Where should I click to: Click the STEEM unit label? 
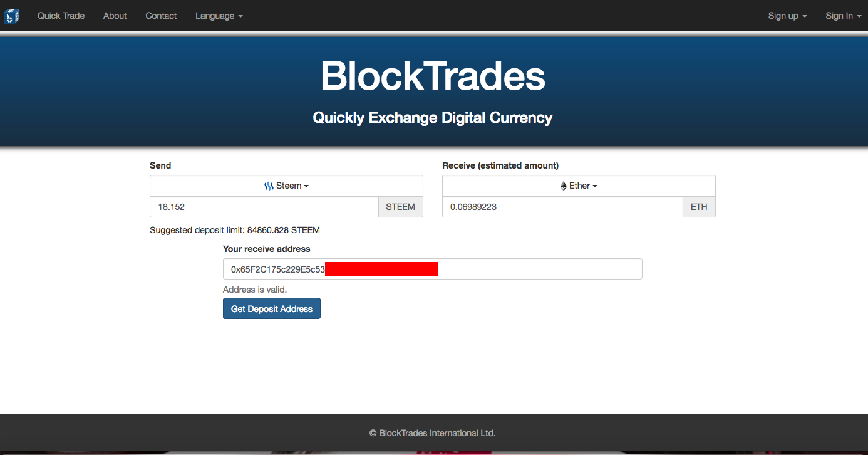click(x=401, y=207)
